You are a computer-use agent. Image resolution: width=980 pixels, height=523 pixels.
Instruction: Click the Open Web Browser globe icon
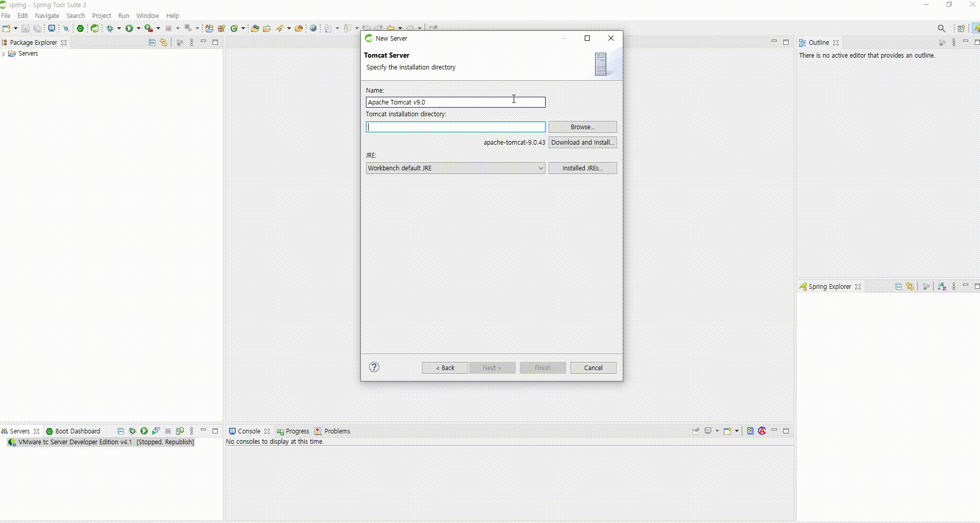(x=313, y=28)
